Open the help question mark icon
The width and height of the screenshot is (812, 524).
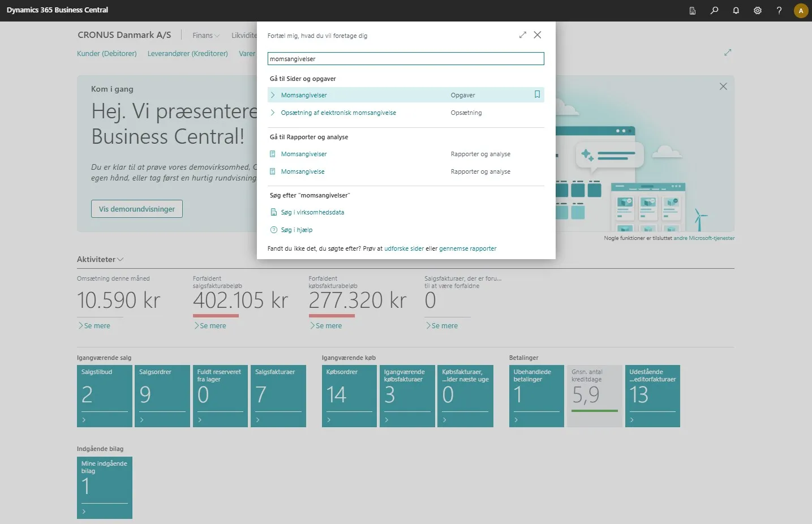[x=779, y=10]
